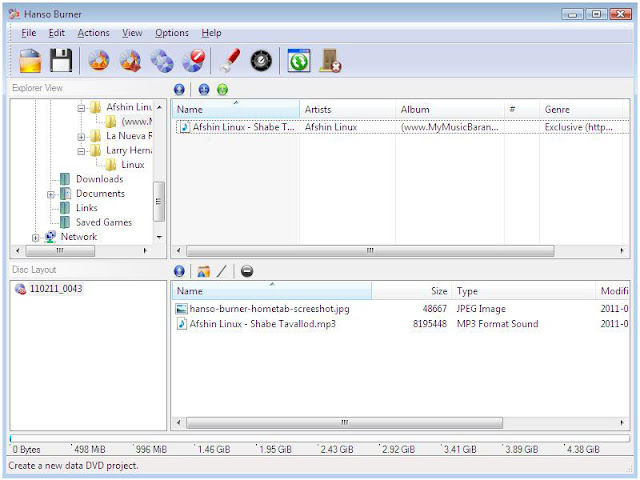Click the JPEG Image type cell
This screenshot has width=640, height=480.
(x=481, y=309)
